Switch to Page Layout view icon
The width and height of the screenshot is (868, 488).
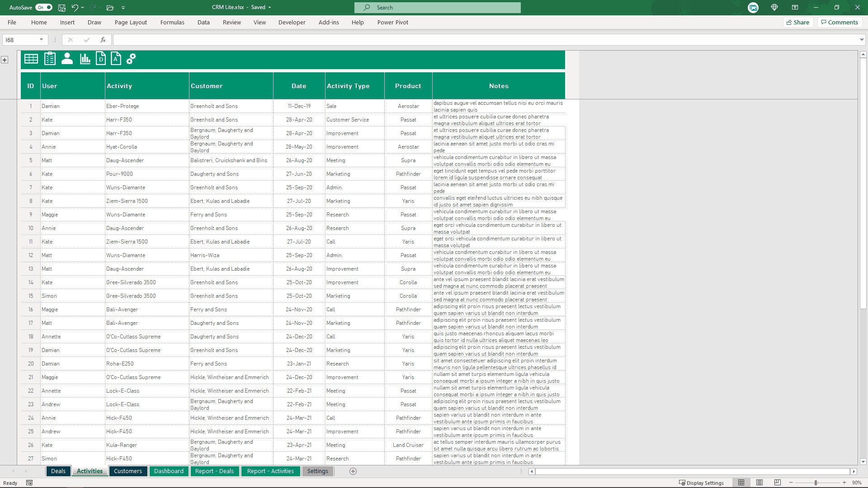click(759, 483)
